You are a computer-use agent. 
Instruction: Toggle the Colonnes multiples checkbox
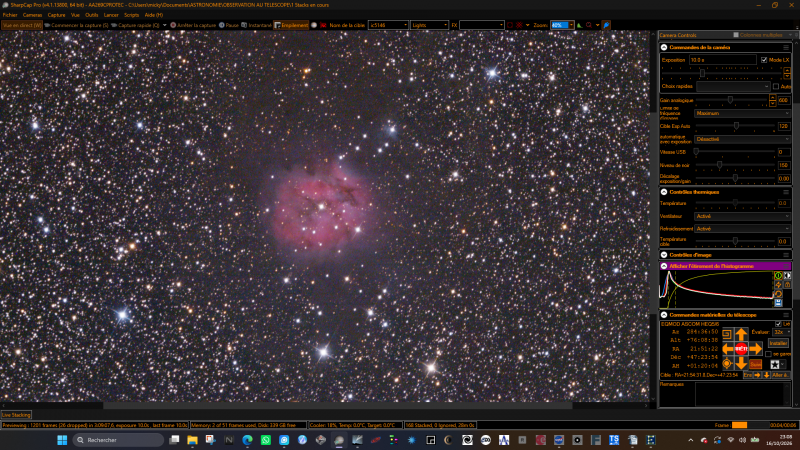click(x=736, y=35)
